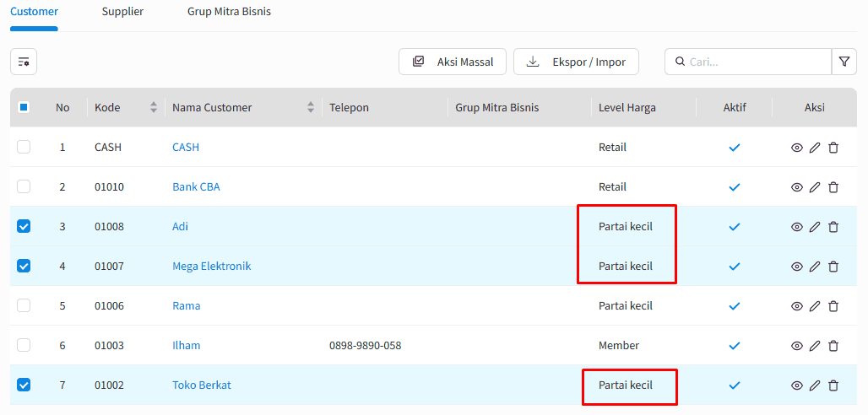This screenshot has width=868, height=415.
Task: Open the Grup Mitra Bisnis tab
Action: pos(229,13)
